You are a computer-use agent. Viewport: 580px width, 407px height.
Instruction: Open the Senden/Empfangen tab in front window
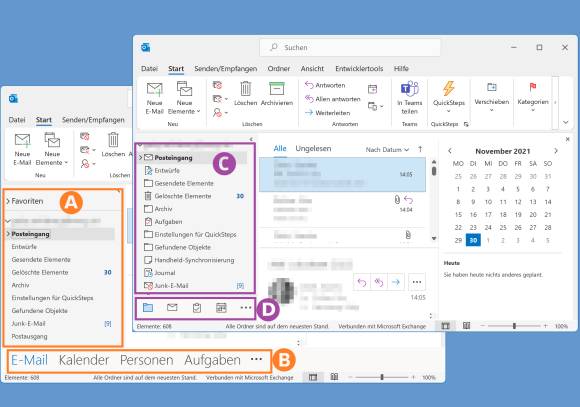[226, 68]
